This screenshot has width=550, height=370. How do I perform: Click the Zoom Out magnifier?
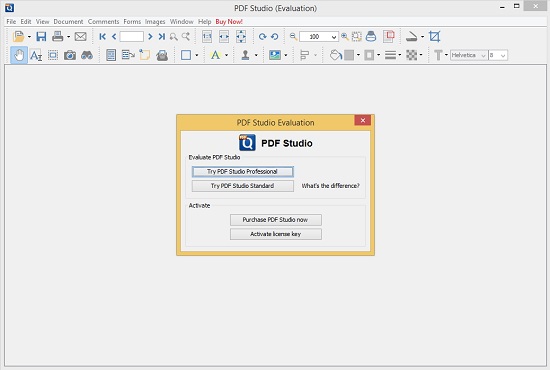coord(293,36)
